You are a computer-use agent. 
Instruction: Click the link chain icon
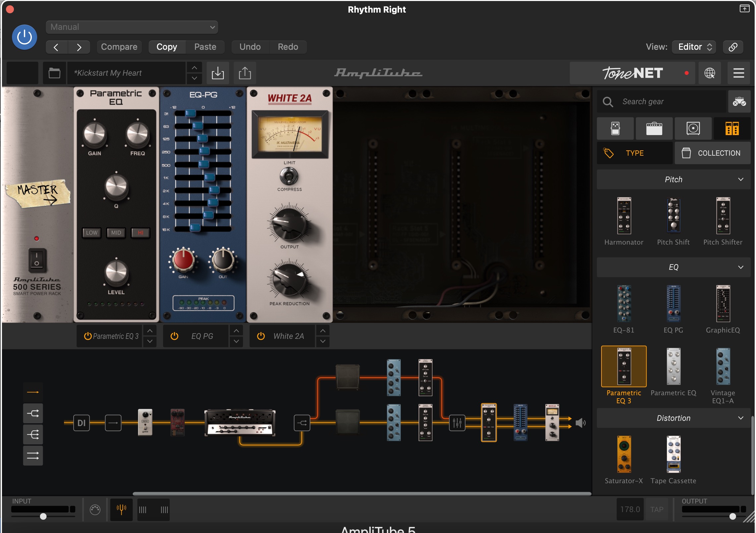pos(733,47)
